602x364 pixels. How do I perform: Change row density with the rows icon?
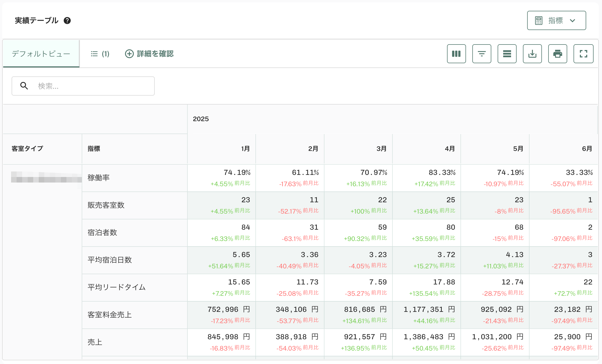[x=507, y=54]
